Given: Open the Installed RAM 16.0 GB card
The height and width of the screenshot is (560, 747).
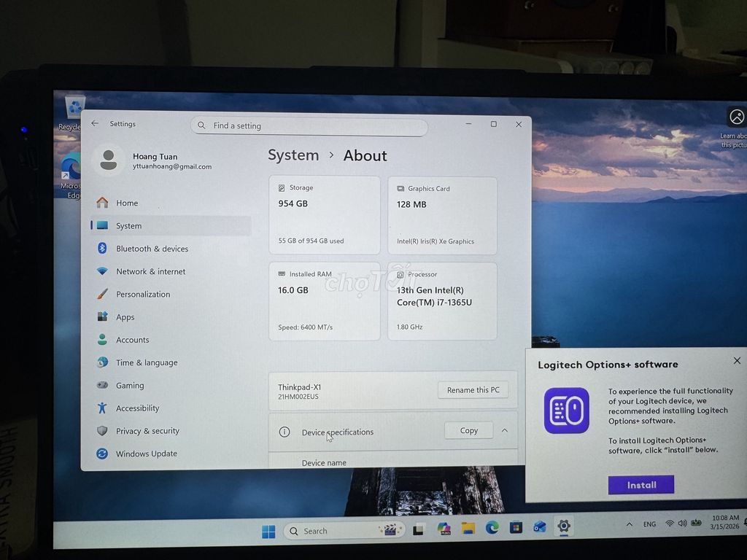Looking at the screenshot, I should pyautogui.click(x=325, y=301).
